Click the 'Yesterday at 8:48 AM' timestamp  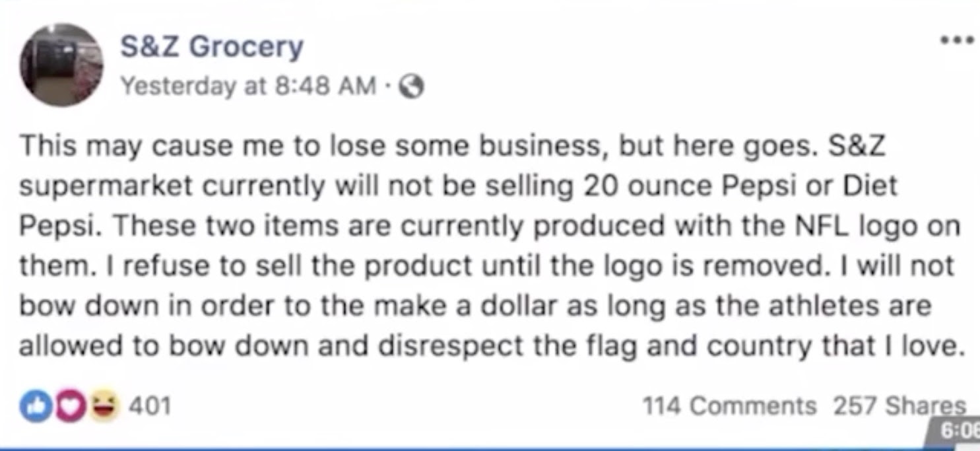click(248, 86)
